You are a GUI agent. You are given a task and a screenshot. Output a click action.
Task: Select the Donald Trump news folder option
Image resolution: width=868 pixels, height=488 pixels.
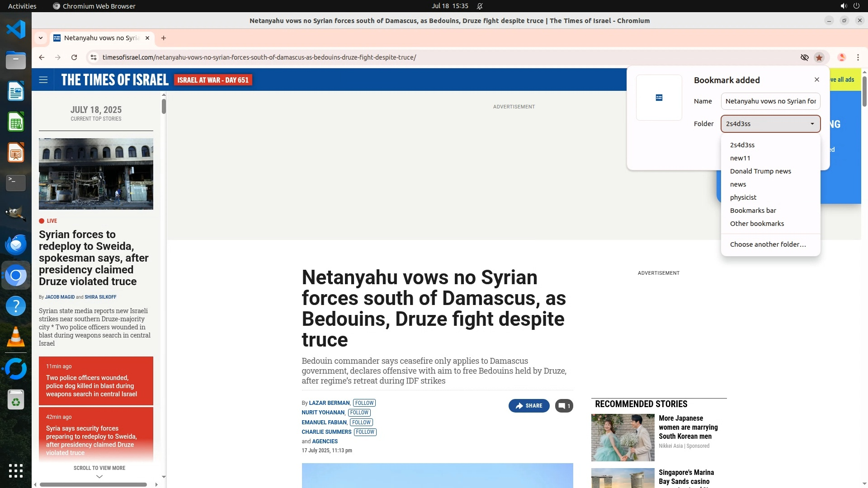pos(760,171)
